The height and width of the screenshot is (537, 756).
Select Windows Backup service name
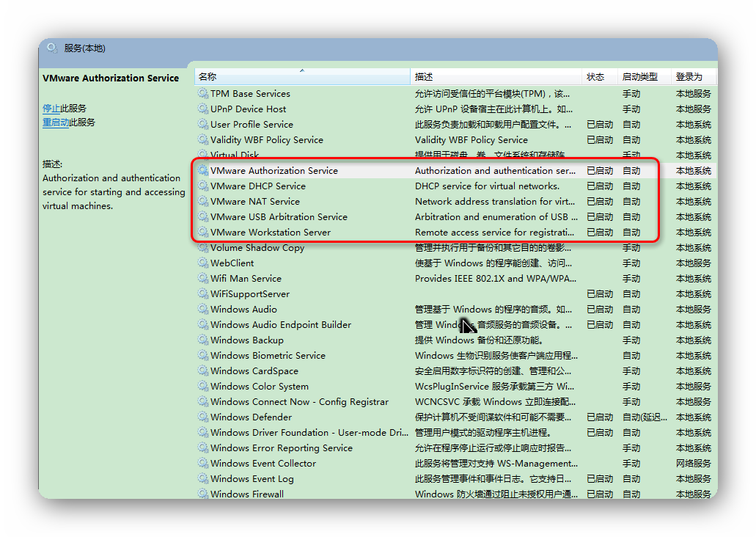[247, 340]
